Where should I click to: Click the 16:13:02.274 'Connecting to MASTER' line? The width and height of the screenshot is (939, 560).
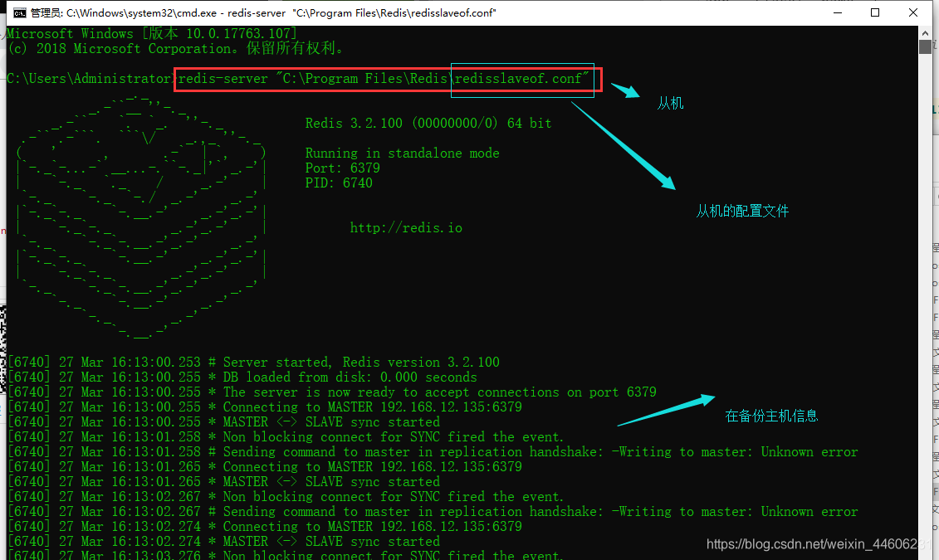265,527
